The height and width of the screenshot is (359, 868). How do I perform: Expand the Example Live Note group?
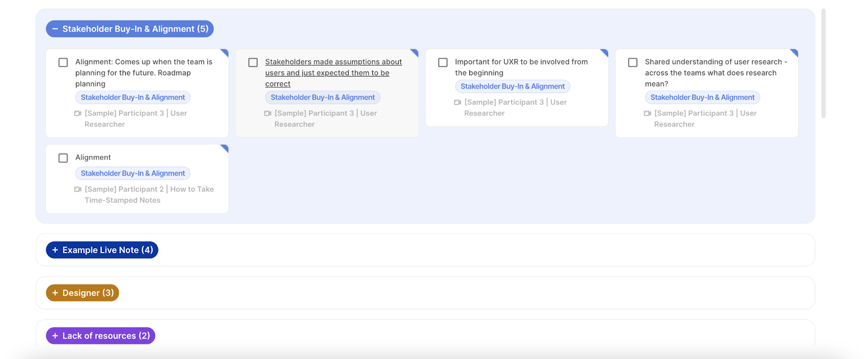click(x=55, y=250)
